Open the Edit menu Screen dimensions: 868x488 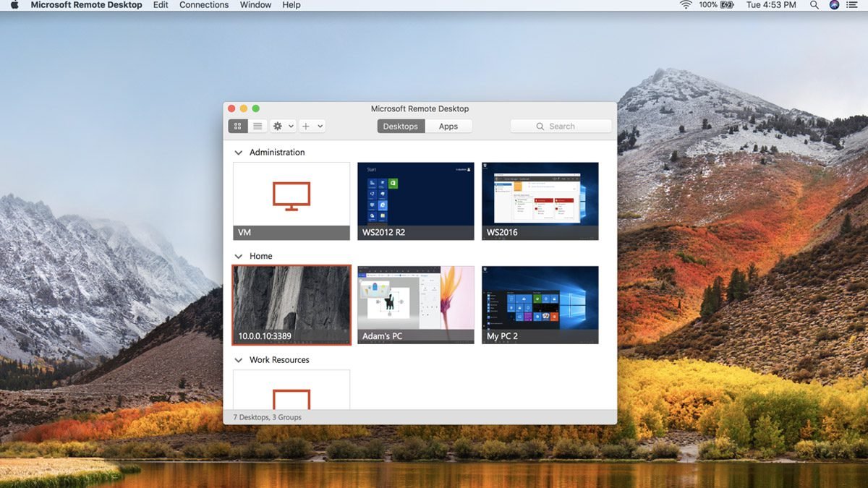(161, 5)
